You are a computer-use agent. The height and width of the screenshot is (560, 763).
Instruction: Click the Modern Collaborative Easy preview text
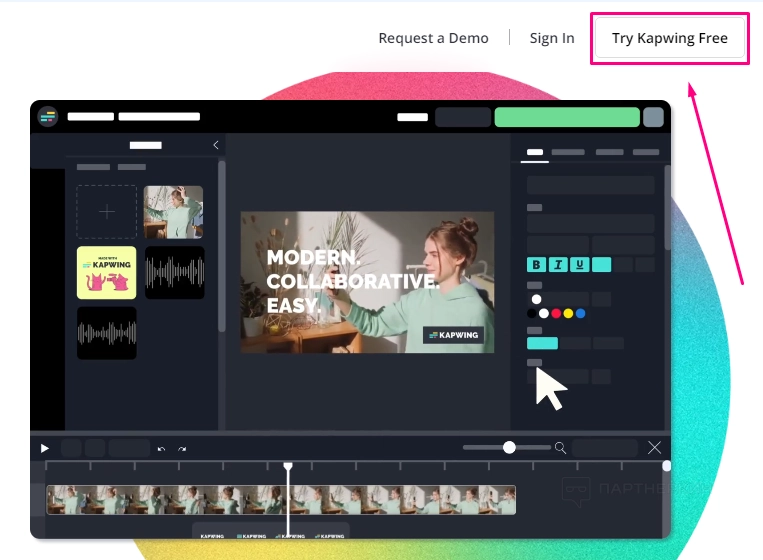[353, 282]
